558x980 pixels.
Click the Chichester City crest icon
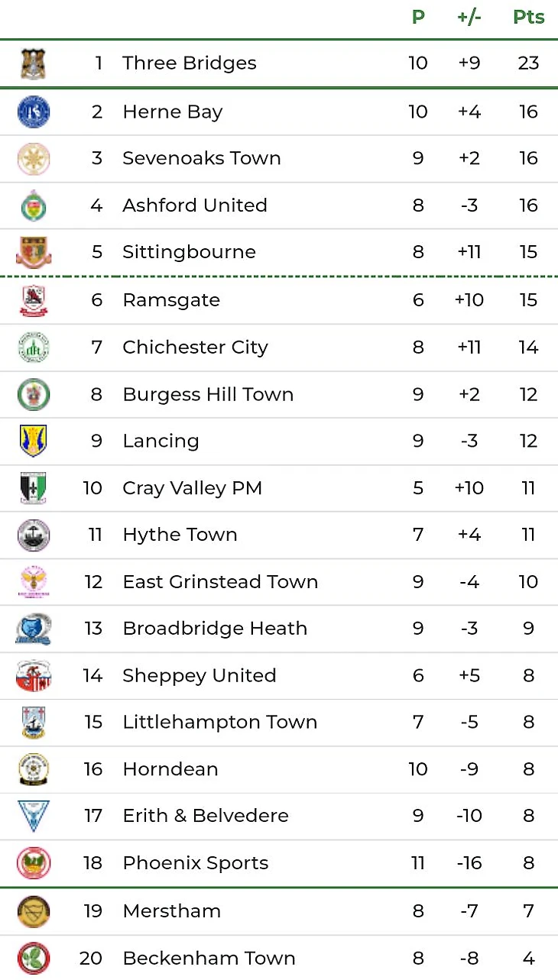[x=33, y=348]
